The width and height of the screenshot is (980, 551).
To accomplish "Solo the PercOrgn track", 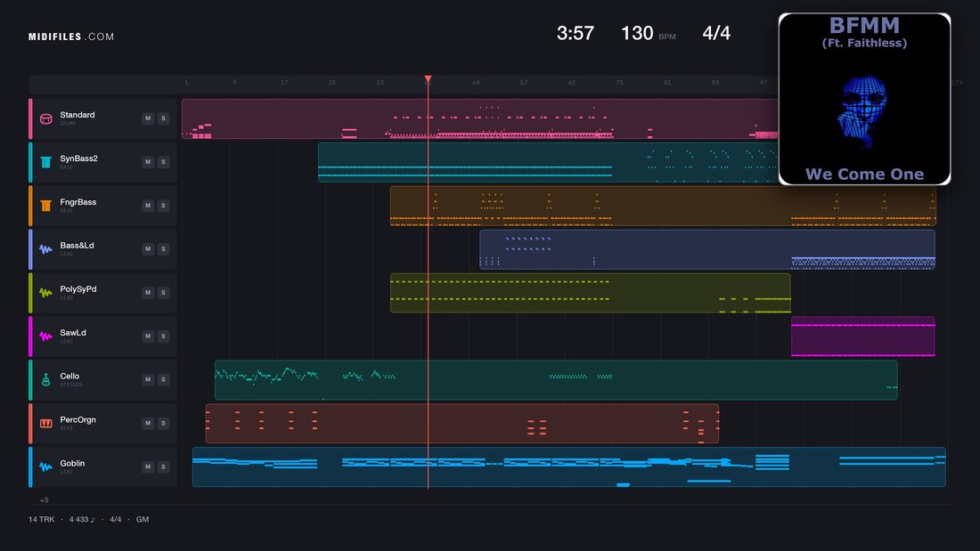I will [163, 423].
